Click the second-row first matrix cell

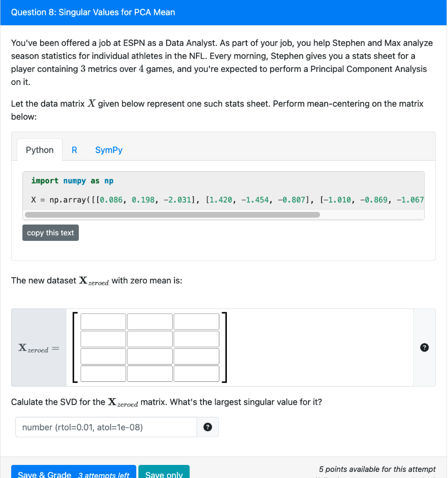[103, 338]
